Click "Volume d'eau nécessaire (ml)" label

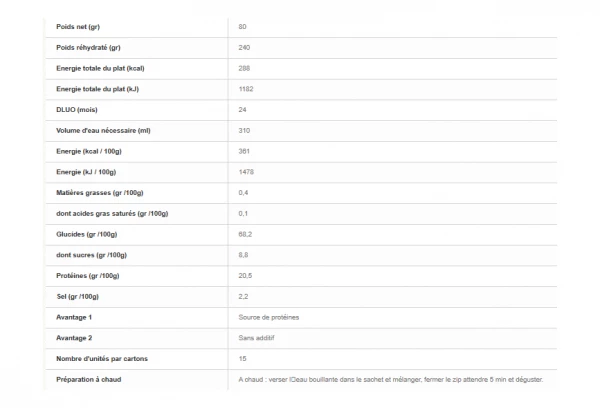(97, 130)
